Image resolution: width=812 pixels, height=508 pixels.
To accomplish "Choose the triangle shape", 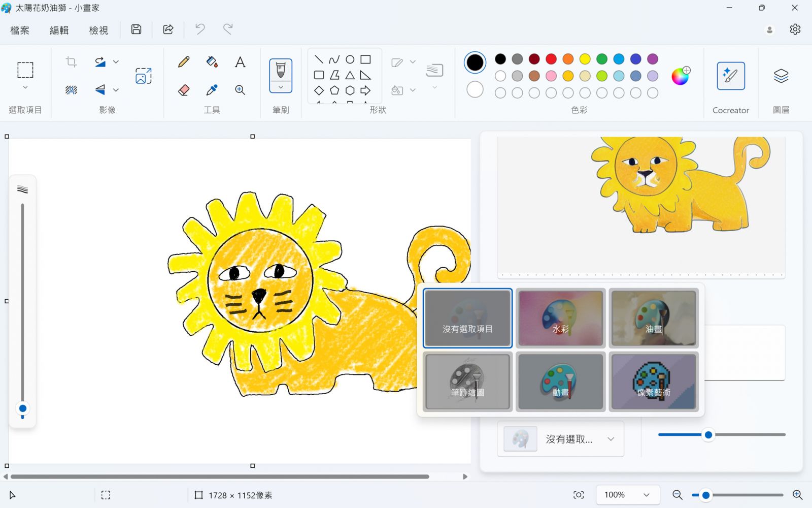I will point(350,75).
